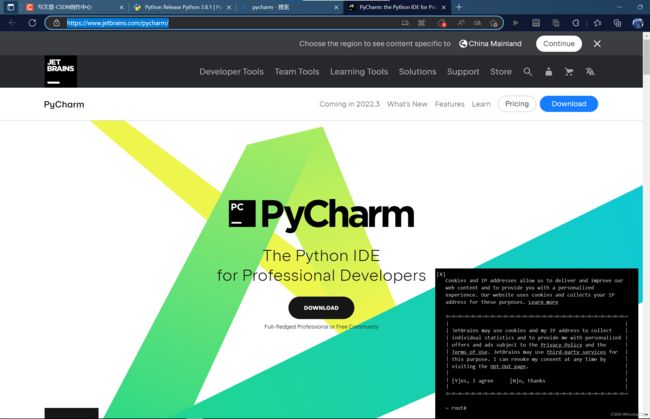The width and height of the screenshot is (650, 419).
Task: Click the globe icon next to China Mainland
Action: (x=463, y=44)
